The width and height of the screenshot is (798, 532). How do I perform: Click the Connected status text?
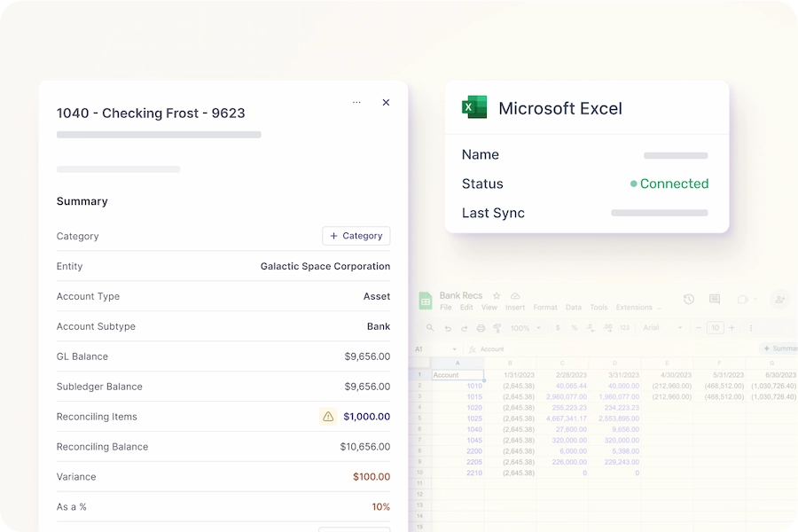click(674, 184)
